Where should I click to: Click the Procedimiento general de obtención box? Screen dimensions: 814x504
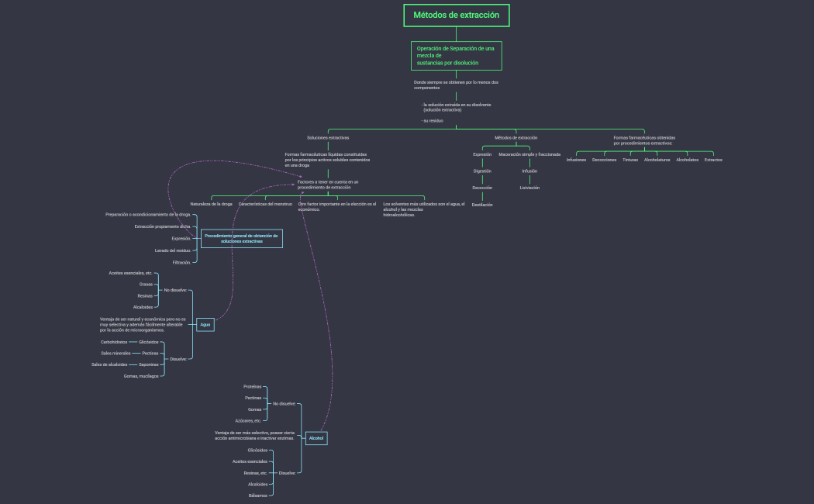[241, 238]
